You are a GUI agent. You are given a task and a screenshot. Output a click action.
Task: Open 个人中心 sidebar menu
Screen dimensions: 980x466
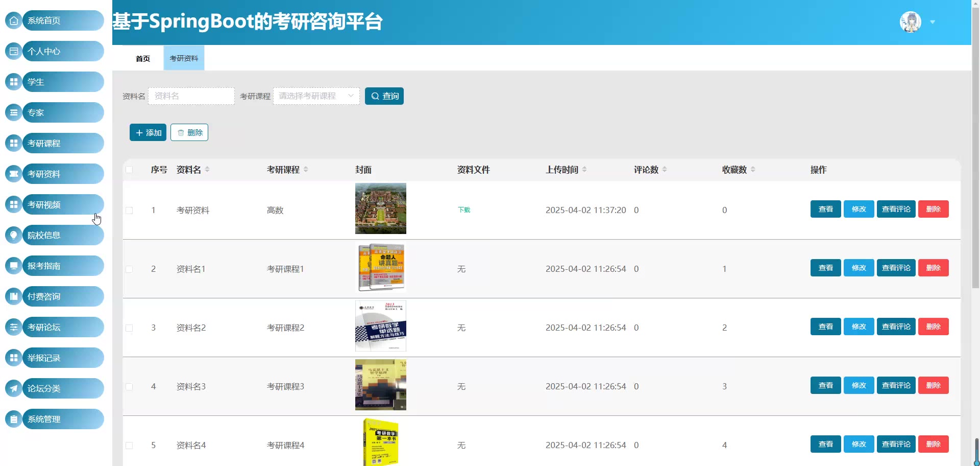pos(63,51)
